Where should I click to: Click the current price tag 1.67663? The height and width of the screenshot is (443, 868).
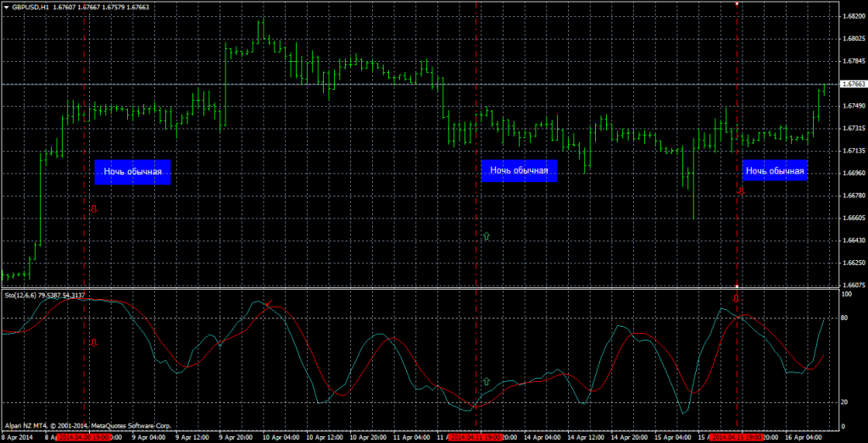coord(853,85)
